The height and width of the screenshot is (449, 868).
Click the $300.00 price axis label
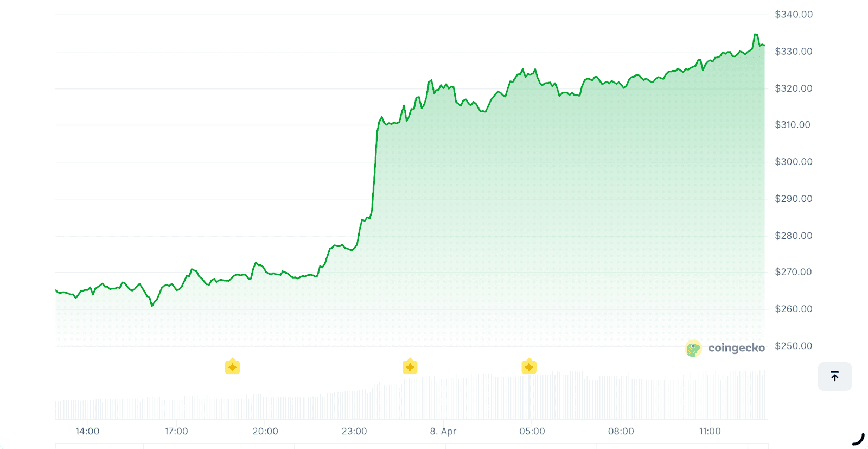click(x=794, y=162)
